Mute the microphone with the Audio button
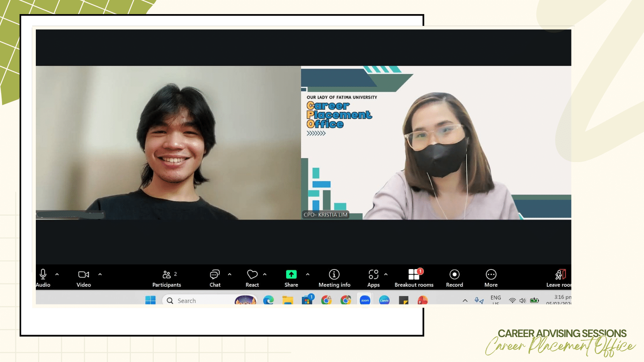This screenshot has height=362, width=644. (43, 278)
